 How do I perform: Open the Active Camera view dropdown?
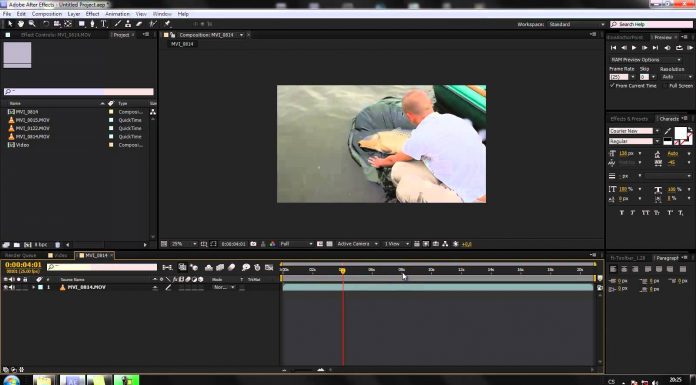click(357, 244)
